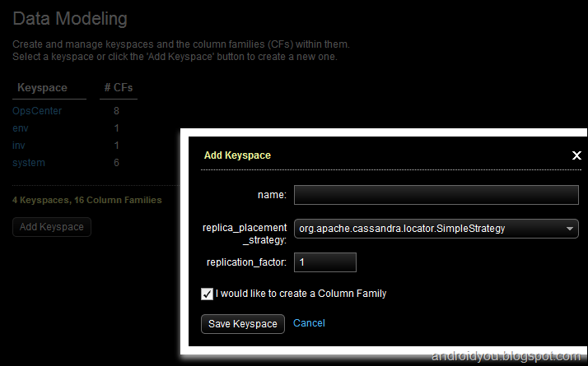Select the env keyspace
This screenshot has width=588, height=366.
coord(21,128)
